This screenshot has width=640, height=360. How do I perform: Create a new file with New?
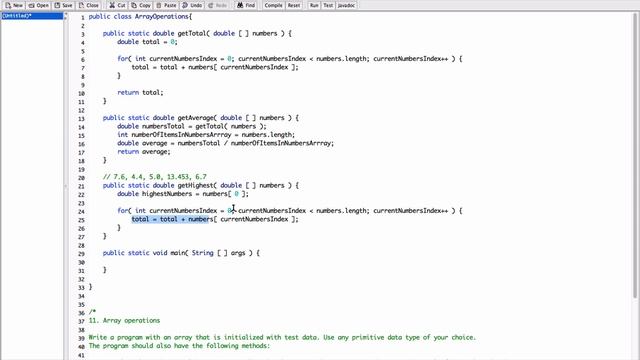pyautogui.click(x=14, y=5)
